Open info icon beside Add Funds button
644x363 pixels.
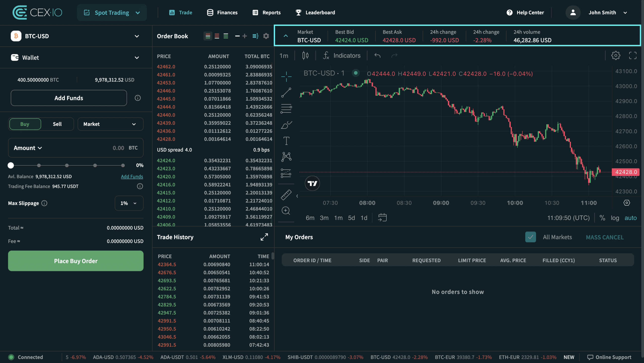(x=138, y=98)
